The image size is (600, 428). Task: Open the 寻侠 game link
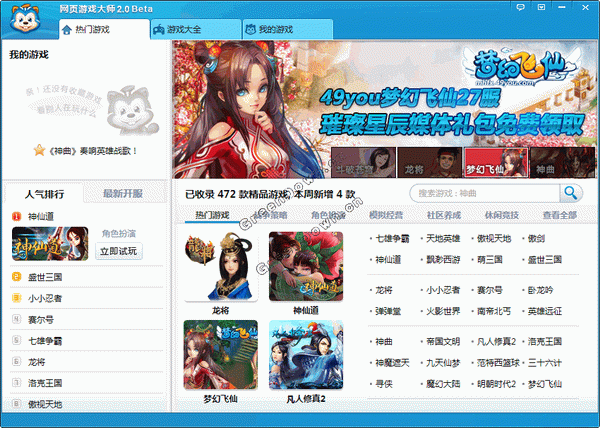(384, 384)
